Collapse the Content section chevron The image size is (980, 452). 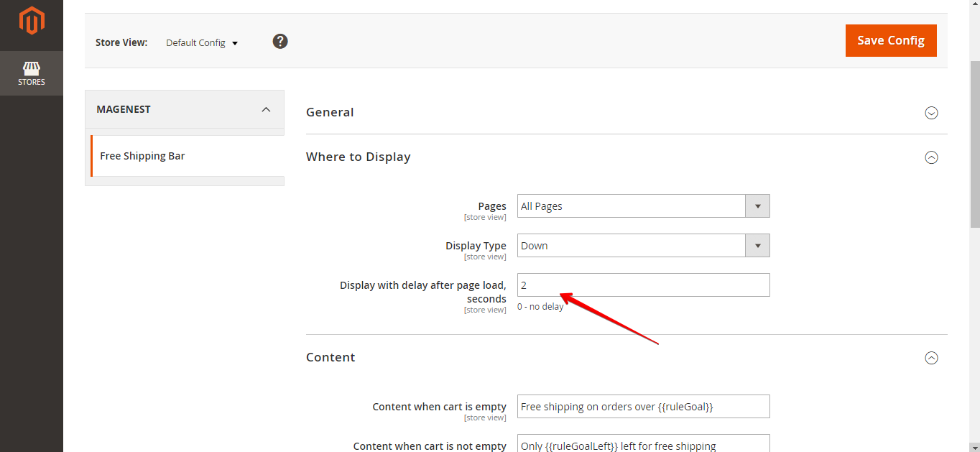click(931, 358)
